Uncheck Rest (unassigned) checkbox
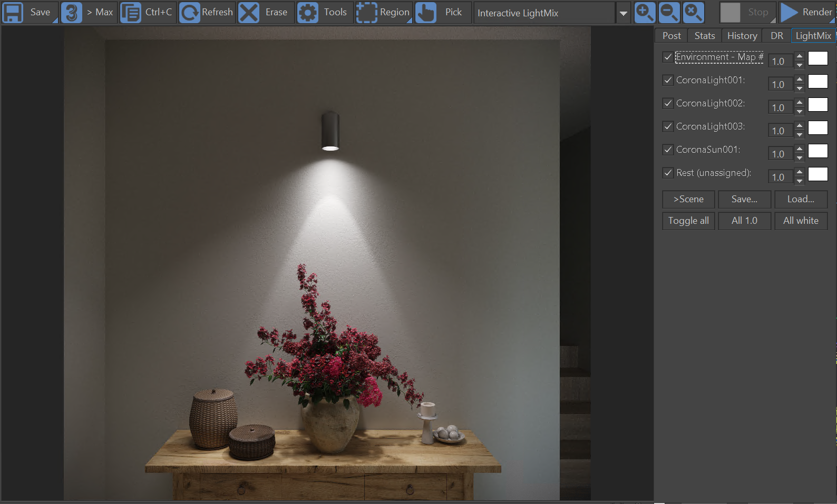 coord(668,173)
